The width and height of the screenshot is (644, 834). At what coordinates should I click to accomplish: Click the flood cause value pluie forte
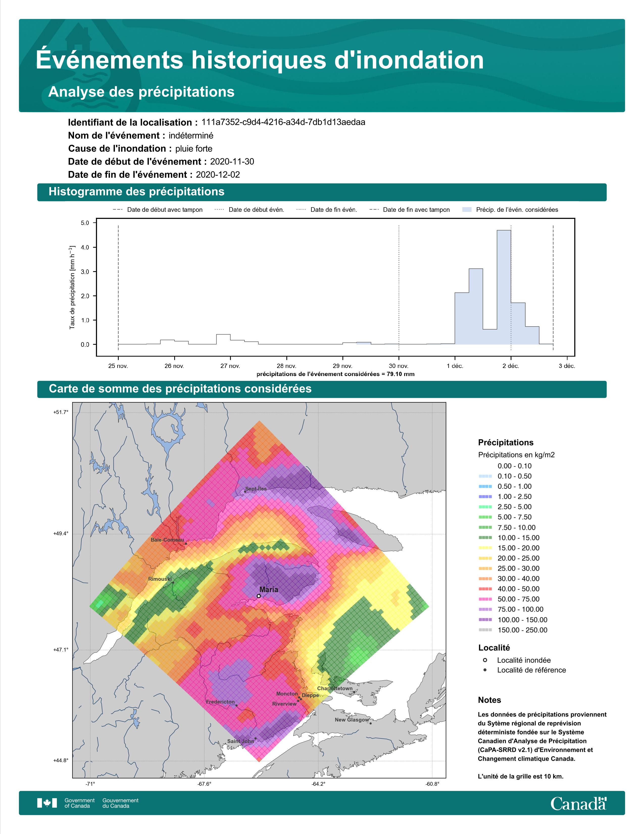pos(194,149)
